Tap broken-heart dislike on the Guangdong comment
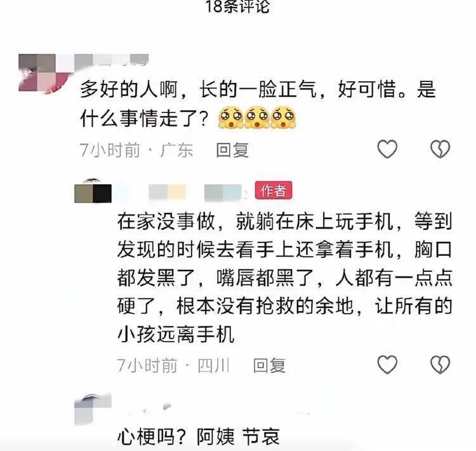Viewport: 476px width, 451px height. pos(440,149)
